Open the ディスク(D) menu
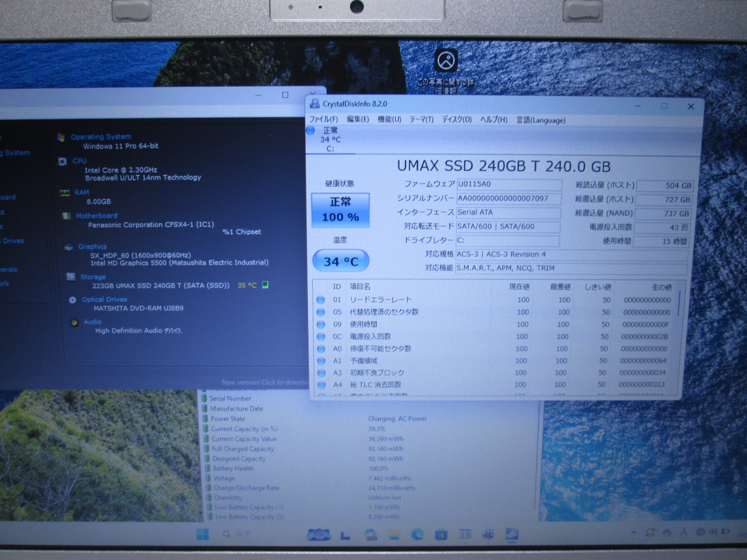Viewport: 747px width, 560px height. 457,119
